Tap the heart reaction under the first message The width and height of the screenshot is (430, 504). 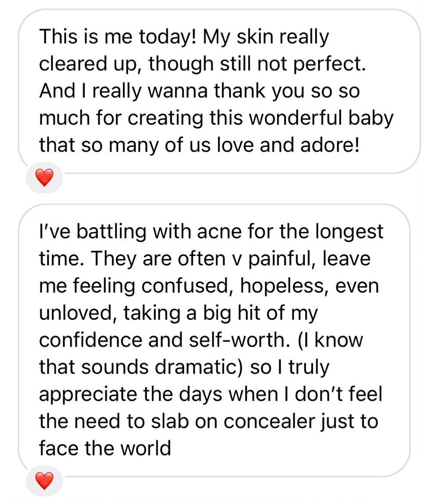click(44, 177)
